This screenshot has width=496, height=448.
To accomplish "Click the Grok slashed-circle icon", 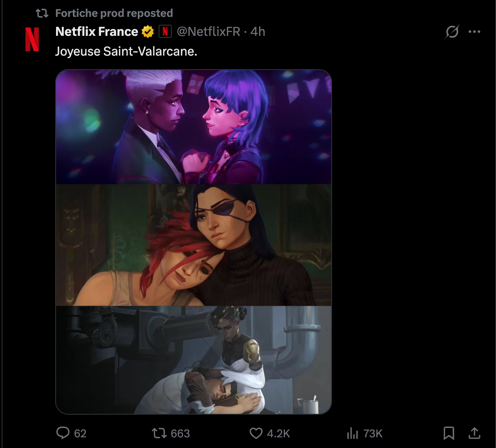I will pos(452,32).
